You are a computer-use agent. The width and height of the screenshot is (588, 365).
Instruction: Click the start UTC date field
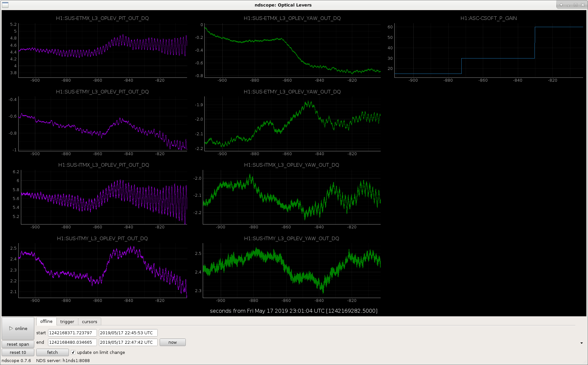coord(128,333)
